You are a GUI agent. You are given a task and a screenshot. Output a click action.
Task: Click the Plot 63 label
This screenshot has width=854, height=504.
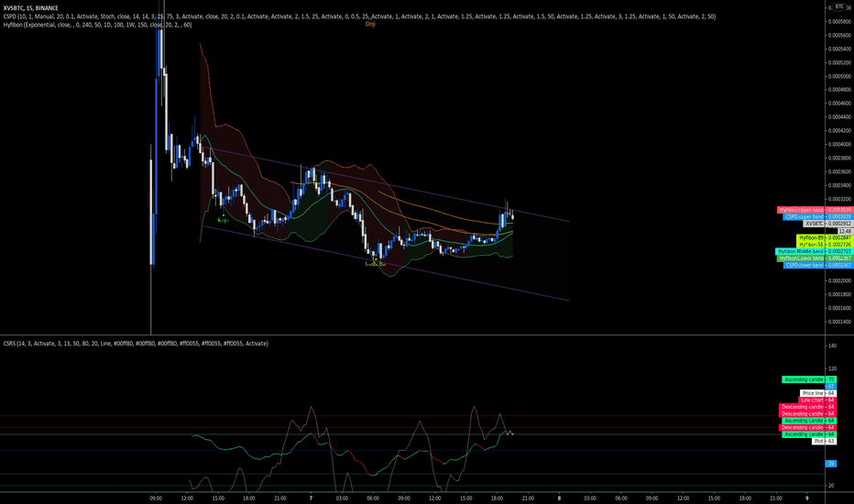tap(824, 442)
